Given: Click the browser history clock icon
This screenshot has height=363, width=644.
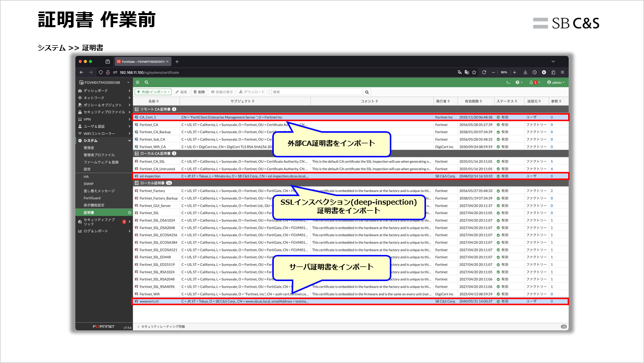Looking at the screenshot, I should click(534, 72).
